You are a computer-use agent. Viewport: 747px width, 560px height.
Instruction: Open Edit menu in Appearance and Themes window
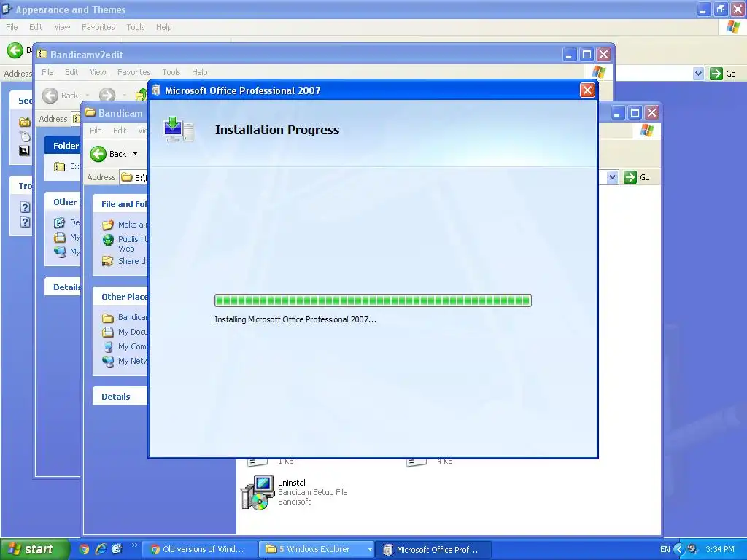tap(36, 27)
